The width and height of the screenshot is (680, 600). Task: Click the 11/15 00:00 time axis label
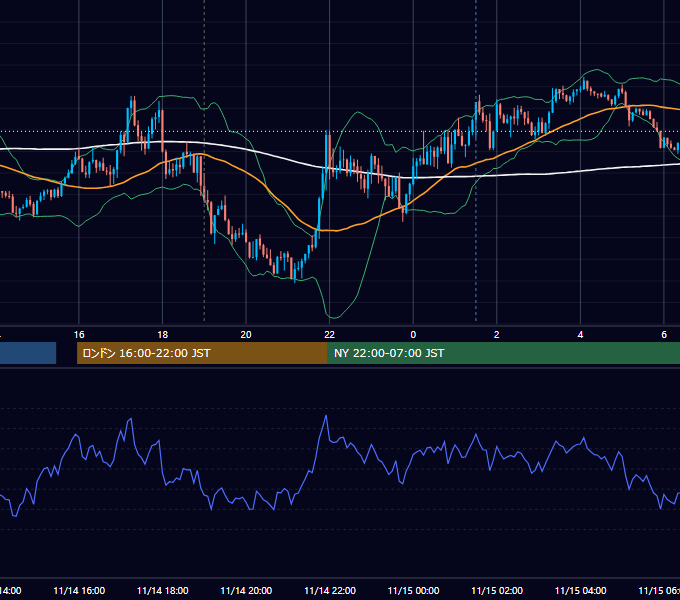pos(413,590)
